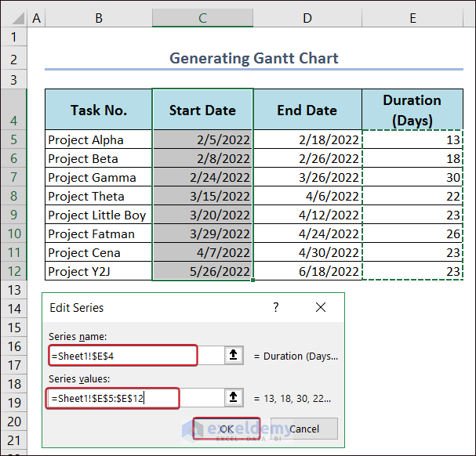Click the Series name input field
This screenshot has height=456, width=476.
coord(136,355)
